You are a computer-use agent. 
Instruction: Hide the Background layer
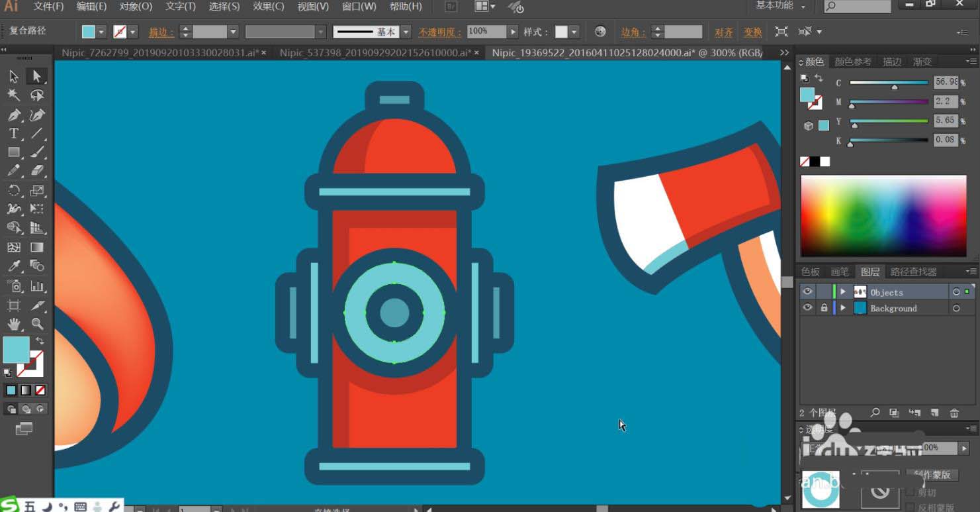[x=807, y=308]
